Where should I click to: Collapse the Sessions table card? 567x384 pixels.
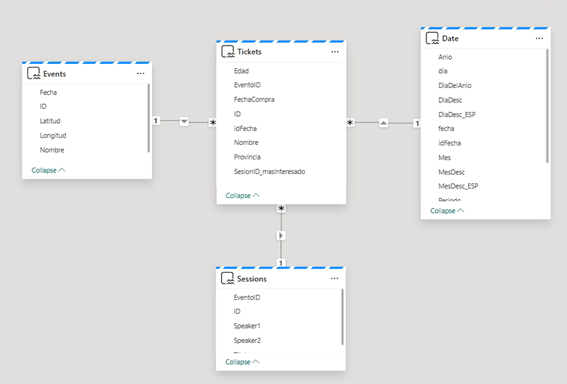[242, 362]
